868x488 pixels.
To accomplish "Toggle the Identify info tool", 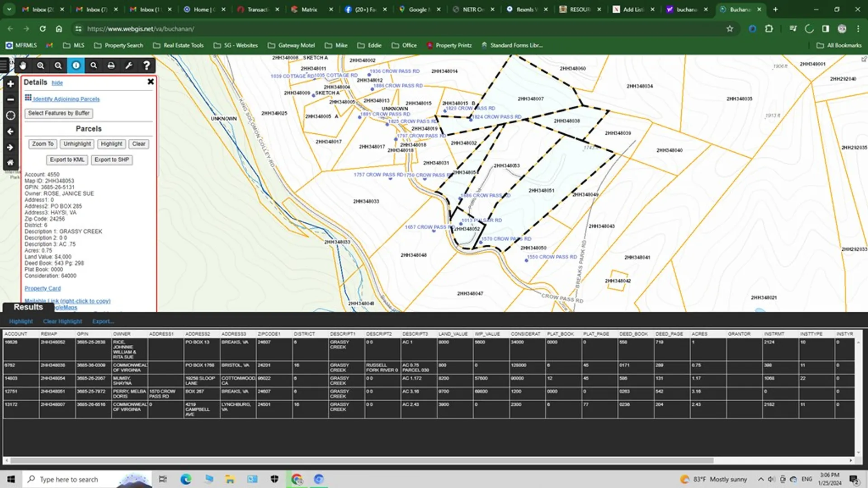I will click(x=76, y=66).
